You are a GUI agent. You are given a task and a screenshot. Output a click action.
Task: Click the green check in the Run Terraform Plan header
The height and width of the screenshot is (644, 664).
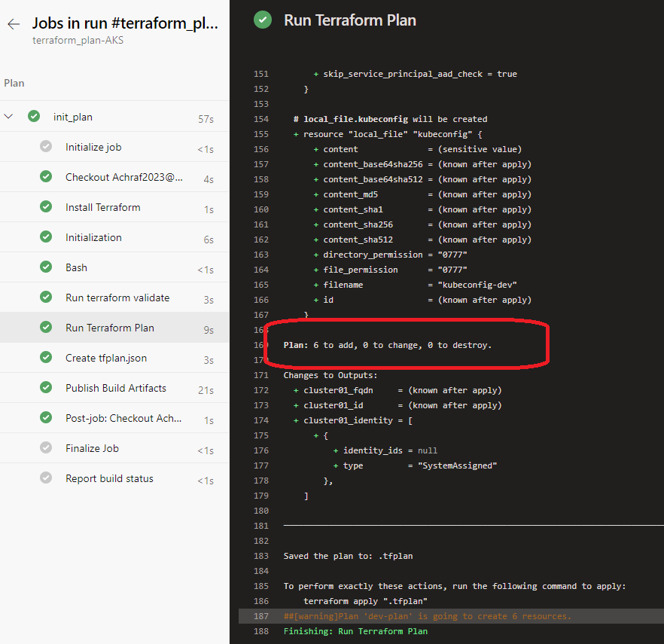click(263, 20)
